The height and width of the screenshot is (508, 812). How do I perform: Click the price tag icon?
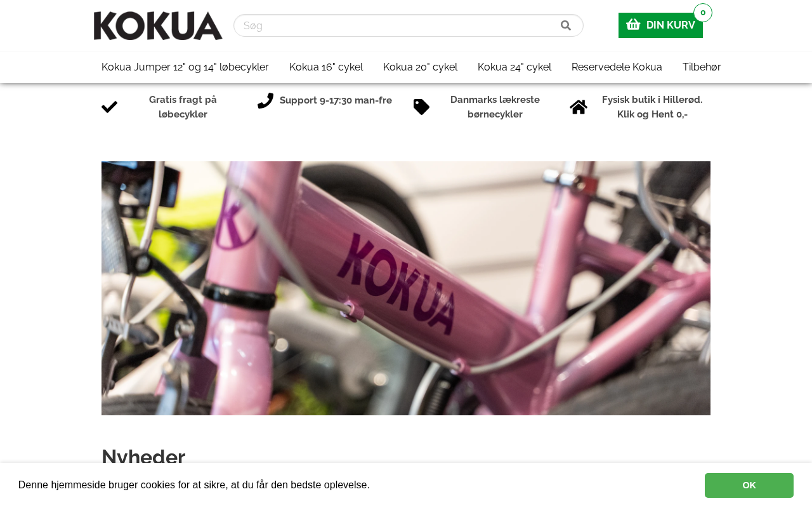(421, 107)
